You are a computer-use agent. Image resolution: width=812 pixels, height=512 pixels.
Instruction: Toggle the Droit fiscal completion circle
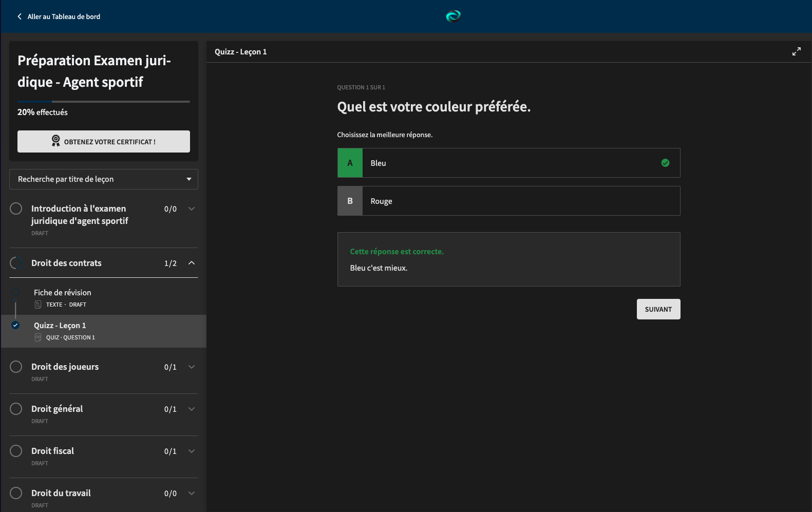coord(16,451)
